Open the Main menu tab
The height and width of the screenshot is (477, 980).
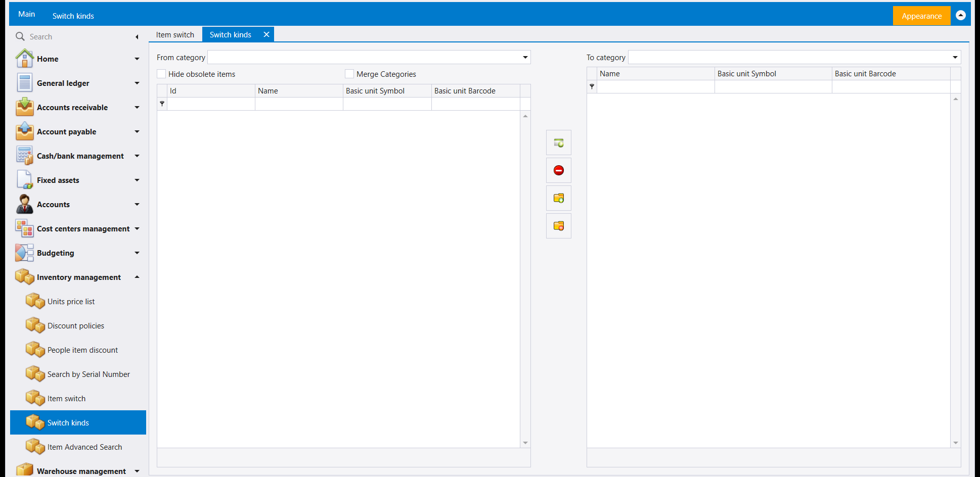point(27,14)
